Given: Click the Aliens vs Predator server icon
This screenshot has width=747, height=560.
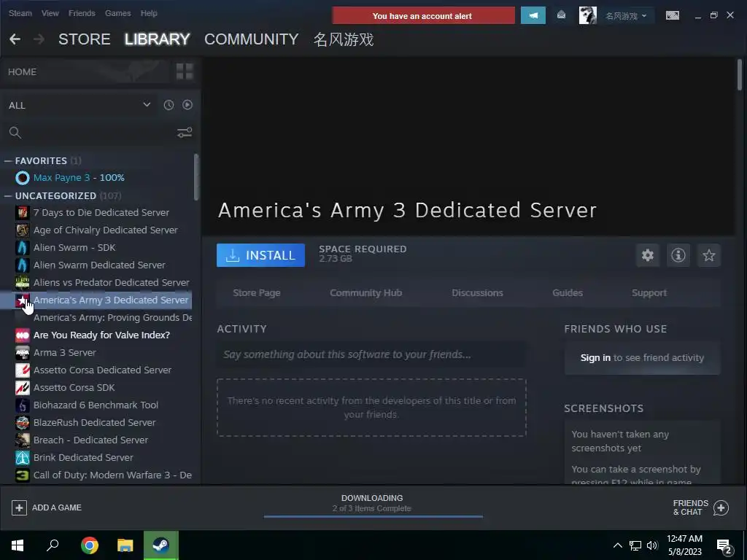Looking at the screenshot, I should point(23,282).
